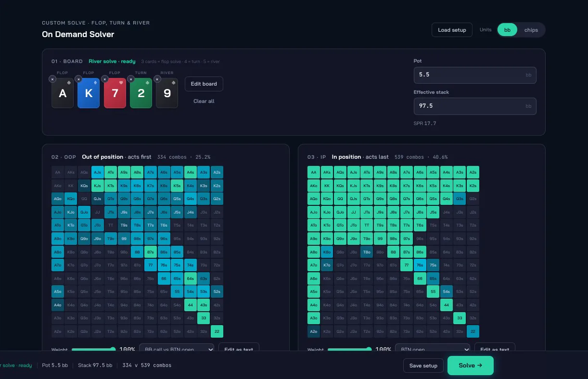Toggle AJs in the Out of position range
Viewport: 588px width, 379px height.
98,172
